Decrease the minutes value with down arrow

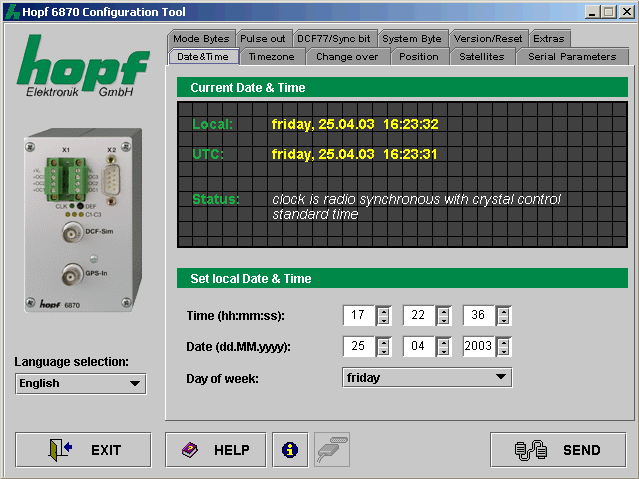coord(443,320)
